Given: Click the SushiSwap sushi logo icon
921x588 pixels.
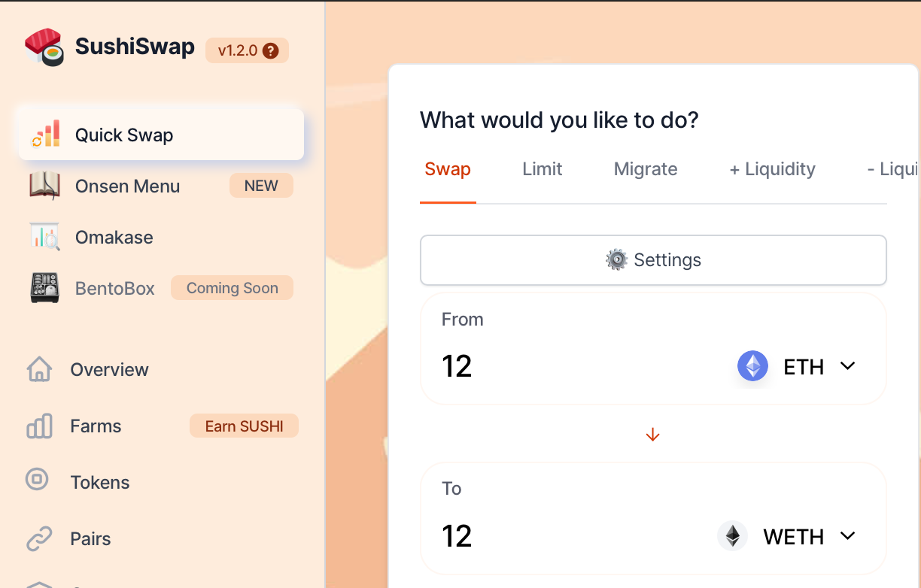Looking at the screenshot, I should (44, 47).
